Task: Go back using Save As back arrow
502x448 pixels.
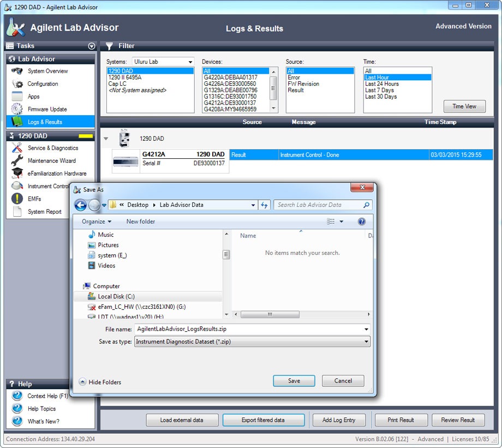Action: coord(81,205)
